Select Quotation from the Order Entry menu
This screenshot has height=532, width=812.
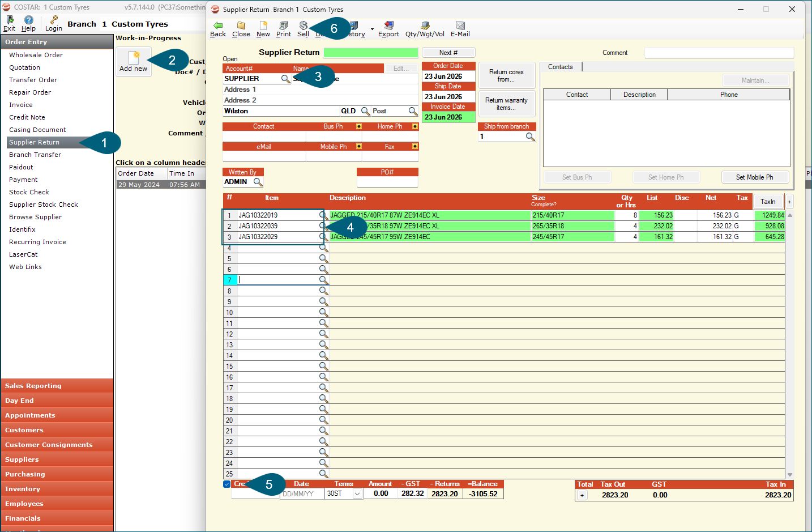[x=25, y=67]
